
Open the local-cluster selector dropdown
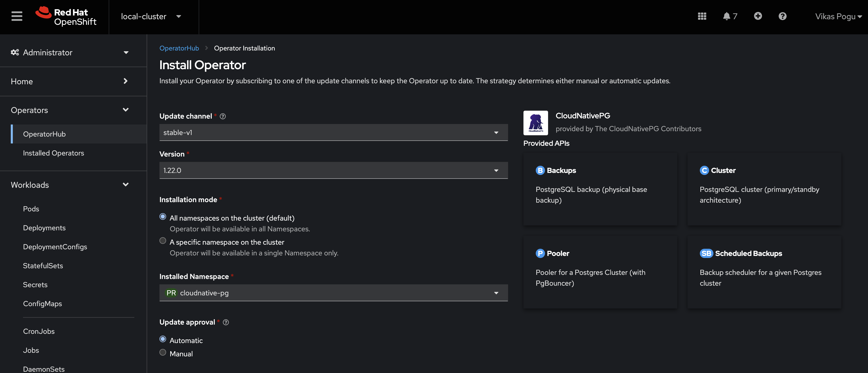(152, 16)
